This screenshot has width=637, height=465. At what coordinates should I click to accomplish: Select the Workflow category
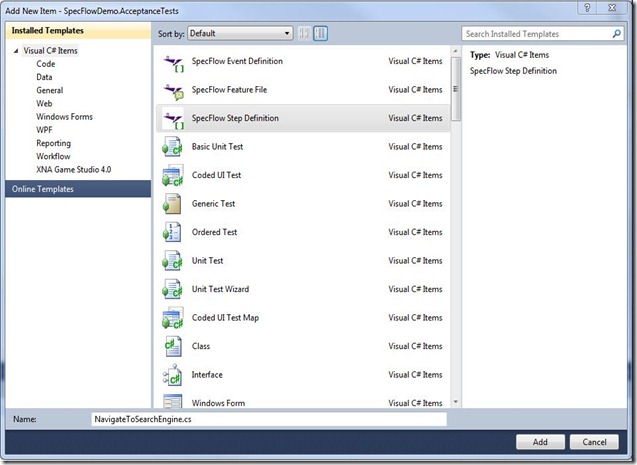tap(53, 156)
